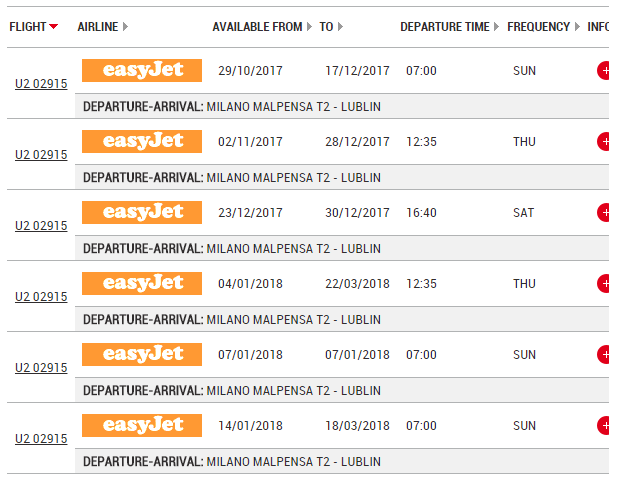
Task: Click easyJet logo in the Saturday flight row
Action: [142, 212]
